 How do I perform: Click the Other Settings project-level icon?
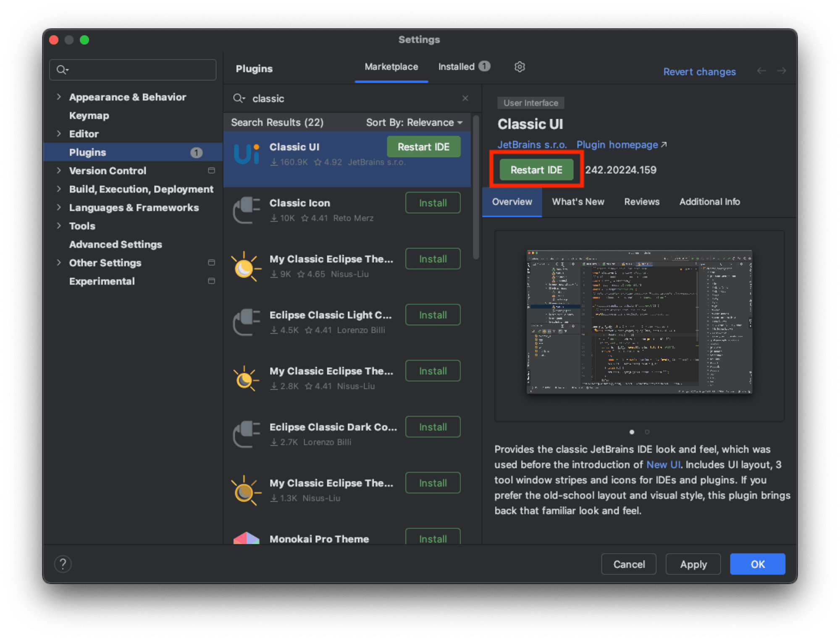click(212, 262)
